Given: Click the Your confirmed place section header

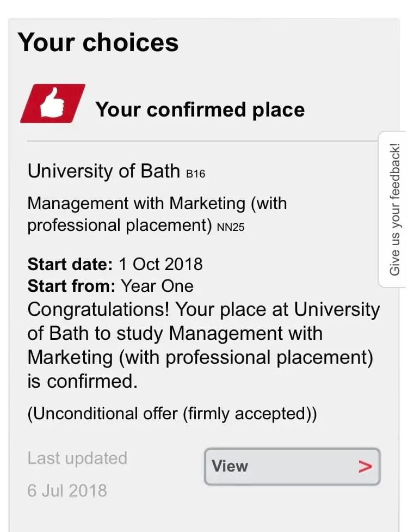Looking at the screenshot, I should [200, 109].
